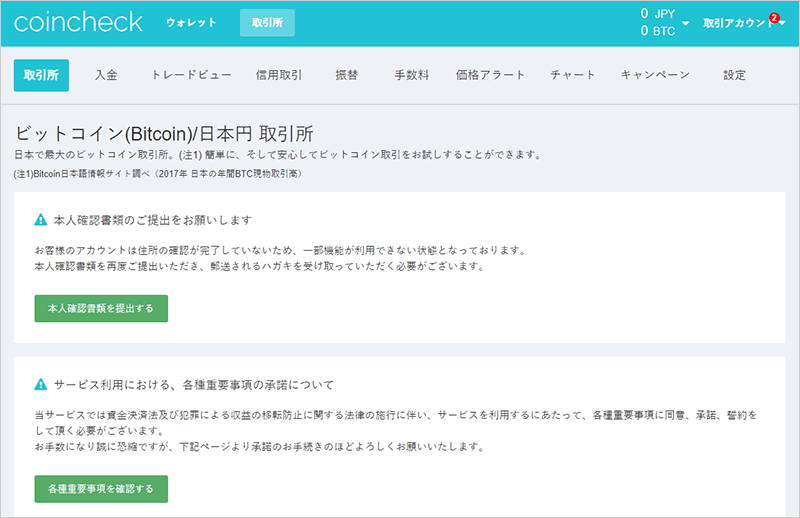
Task: Select the 取引所 top header tab
Action: pos(267,23)
